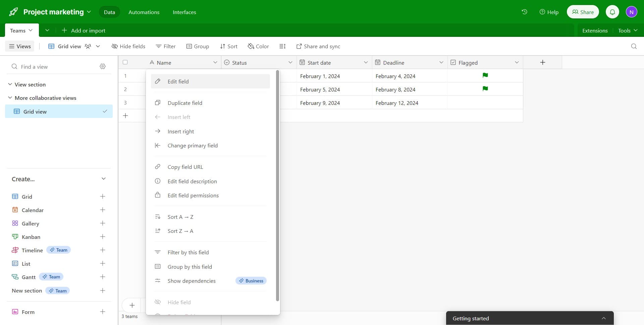Click the collaborators icon beside Grid view
The width and height of the screenshot is (644, 325).
click(x=87, y=46)
